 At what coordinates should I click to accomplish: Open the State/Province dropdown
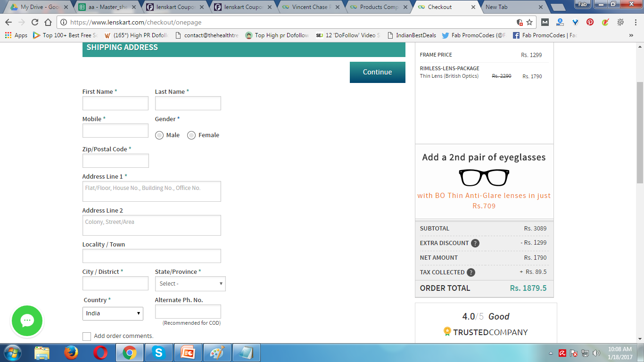(190, 284)
